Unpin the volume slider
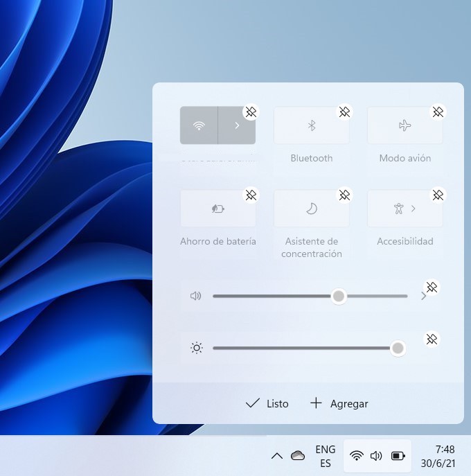Screen dimensions: 471x476 (432, 287)
